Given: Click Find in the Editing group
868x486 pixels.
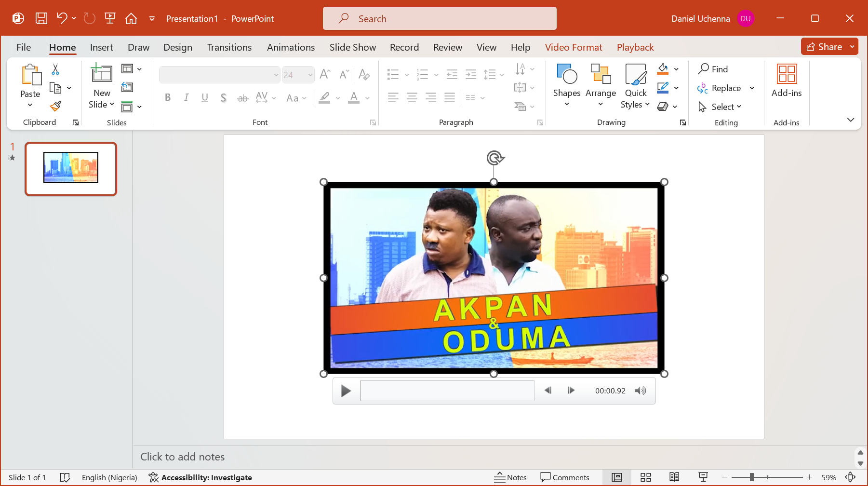Looking at the screenshot, I should click(x=713, y=69).
